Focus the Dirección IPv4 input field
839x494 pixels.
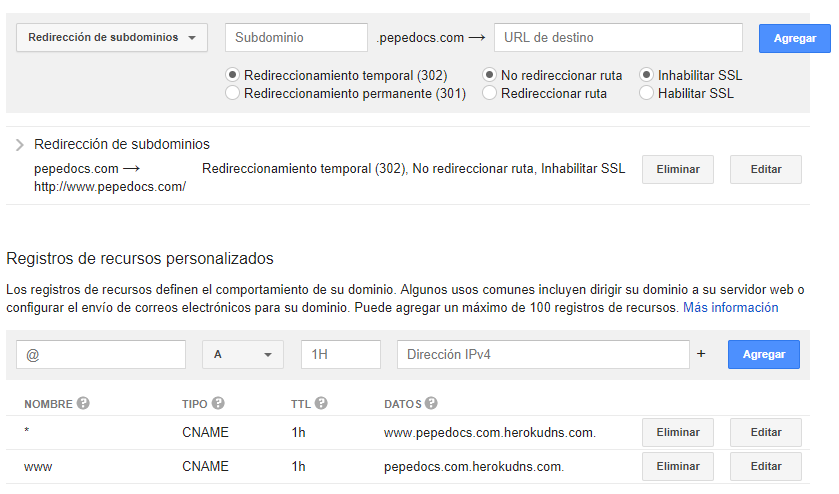(543, 354)
